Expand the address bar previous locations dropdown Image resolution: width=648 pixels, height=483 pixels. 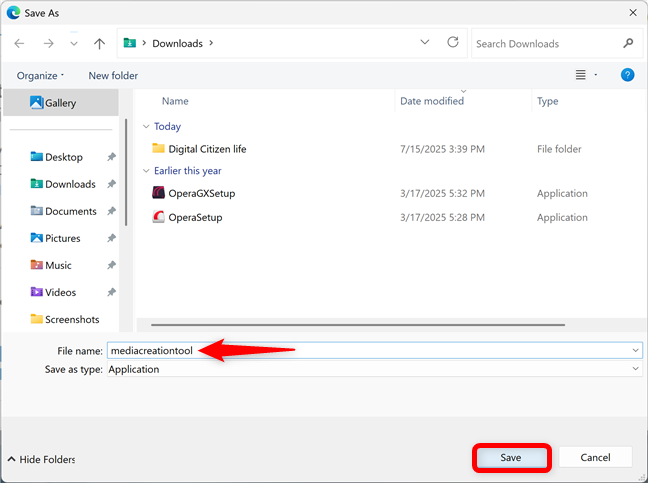(424, 43)
